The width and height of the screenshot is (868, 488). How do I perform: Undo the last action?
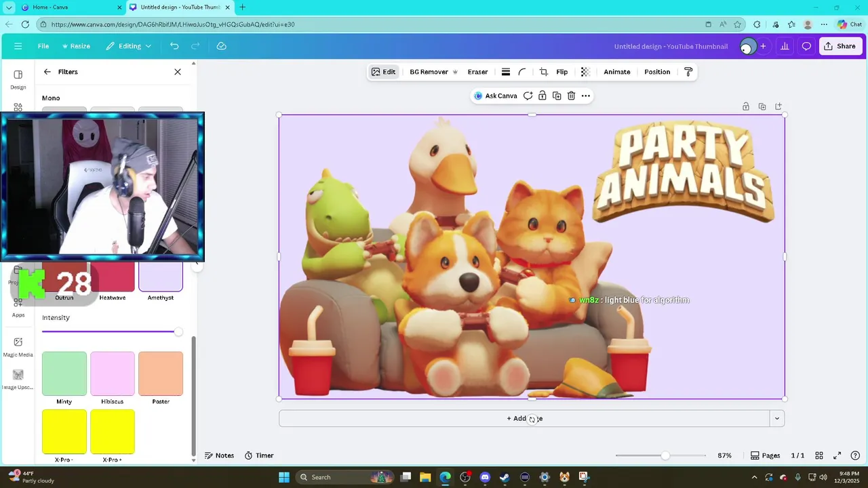pyautogui.click(x=174, y=46)
